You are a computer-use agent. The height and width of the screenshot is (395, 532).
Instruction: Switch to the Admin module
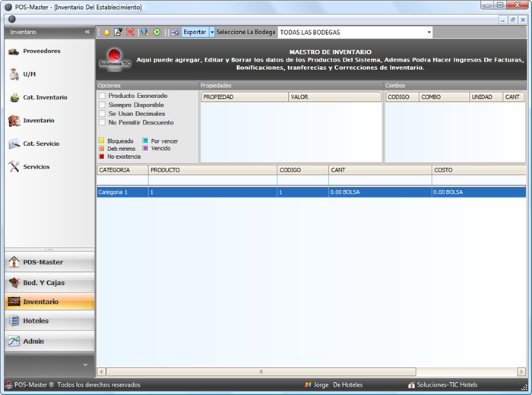click(x=49, y=341)
